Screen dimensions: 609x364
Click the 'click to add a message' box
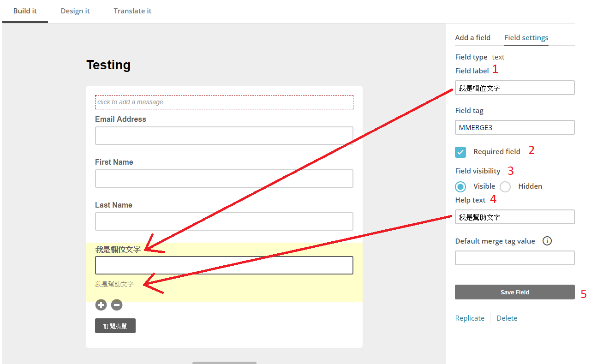224,102
